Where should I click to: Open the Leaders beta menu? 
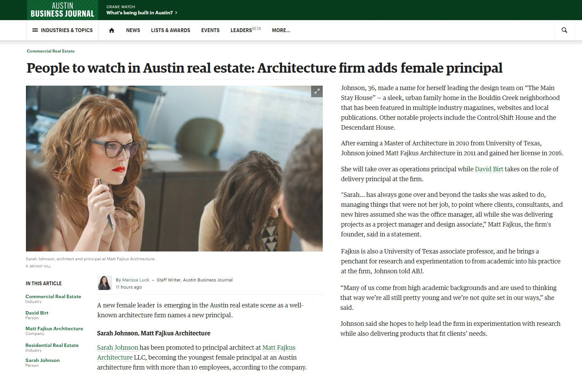click(246, 30)
